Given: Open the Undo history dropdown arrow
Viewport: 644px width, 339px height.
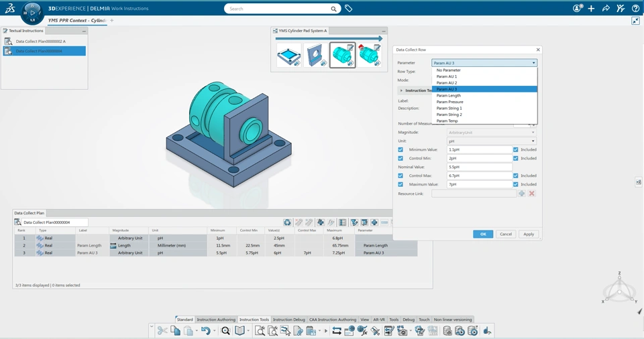Looking at the screenshot, I should tap(215, 331).
